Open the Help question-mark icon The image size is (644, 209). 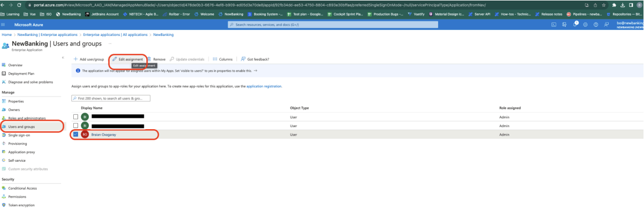coord(596,25)
